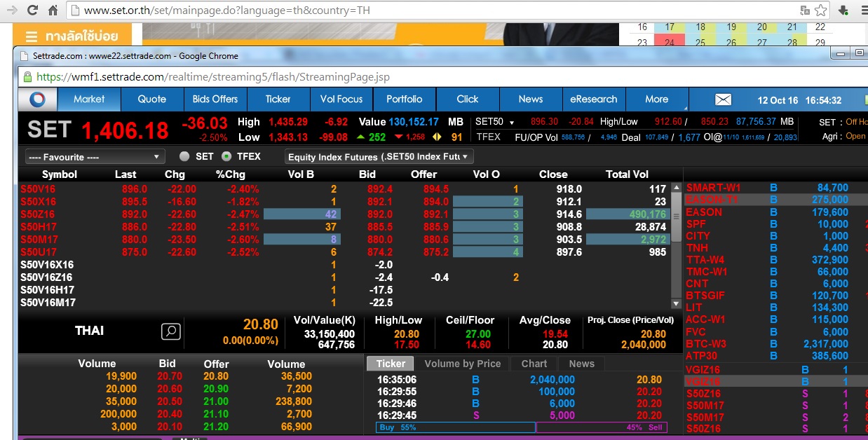The image size is (868, 440).
Task: Bookmark the page with the star icon
Action: 820,11
